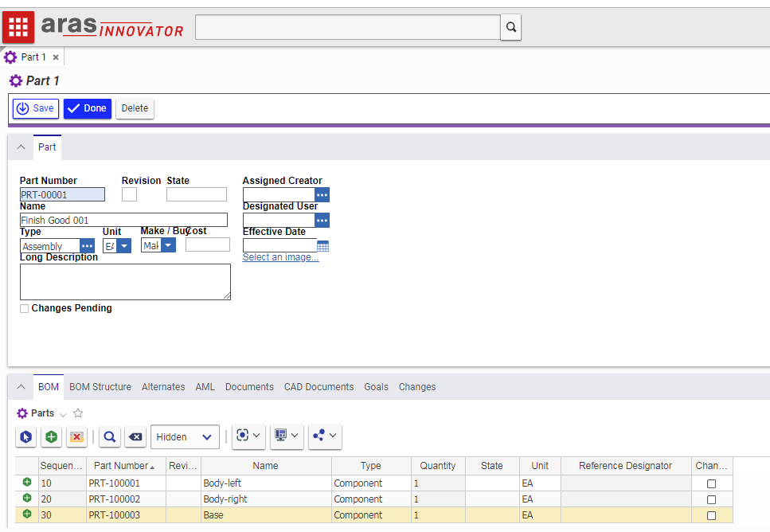Image resolution: width=770 pixels, height=532 pixels.
Task: Open the CAD Documents tab
Action: tap(319, 387)
